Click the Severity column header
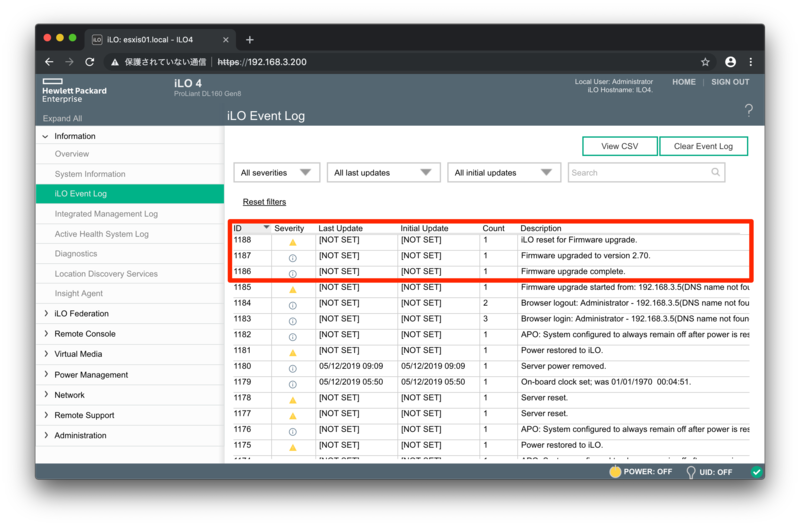Screen dimensions: 800x526 (x=289, y=228)
